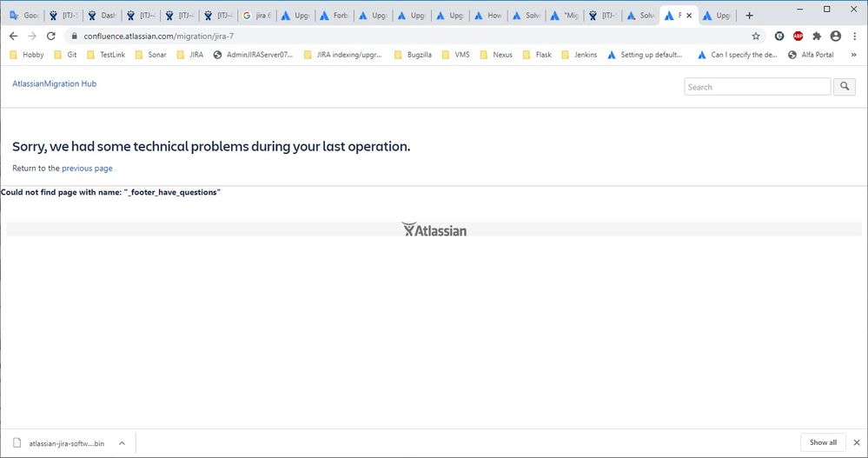This screenshot has height=458, width=868.
Task: Switch to the 'How' Atlassian tab
Action: coord(488,16)
